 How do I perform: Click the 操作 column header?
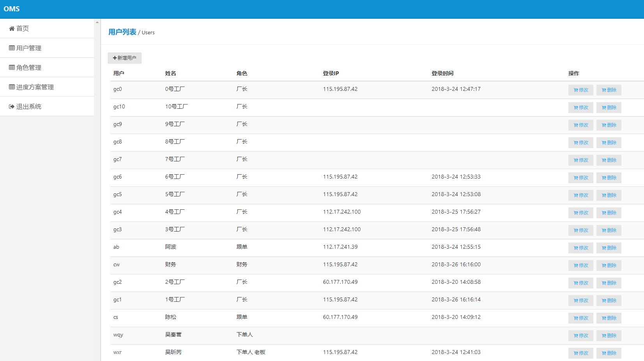click(574, 73)
